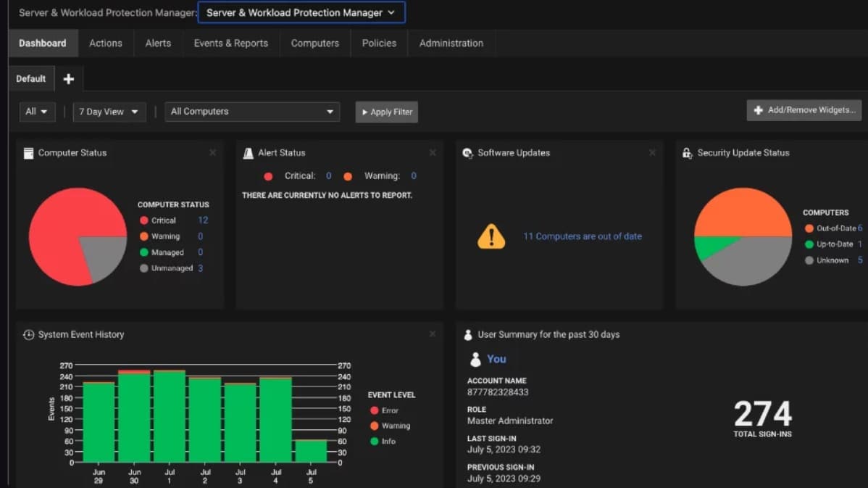Open the All Computers dropdown
The height and width of the screenshot is (488, 868).
click(x=252, y=112)
